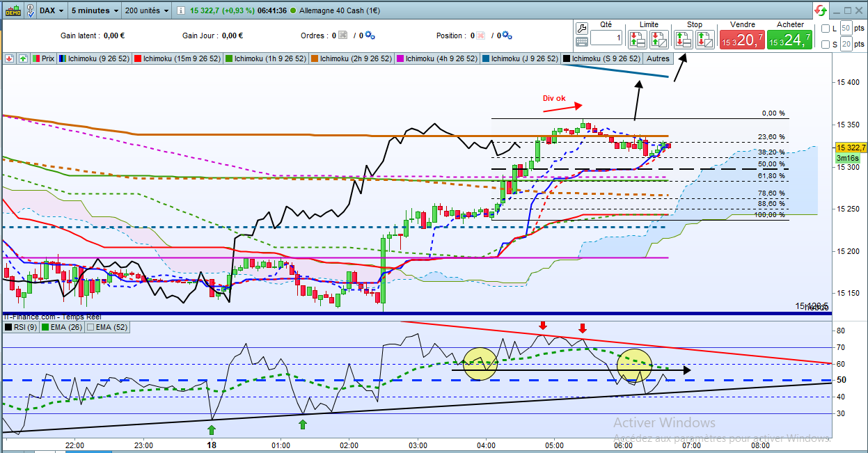Image resolution: width=868 pixels, height=453 pixels.
Task: Select the Ichimoku (4h 9 26 52) tab
Action: (437, 58)
